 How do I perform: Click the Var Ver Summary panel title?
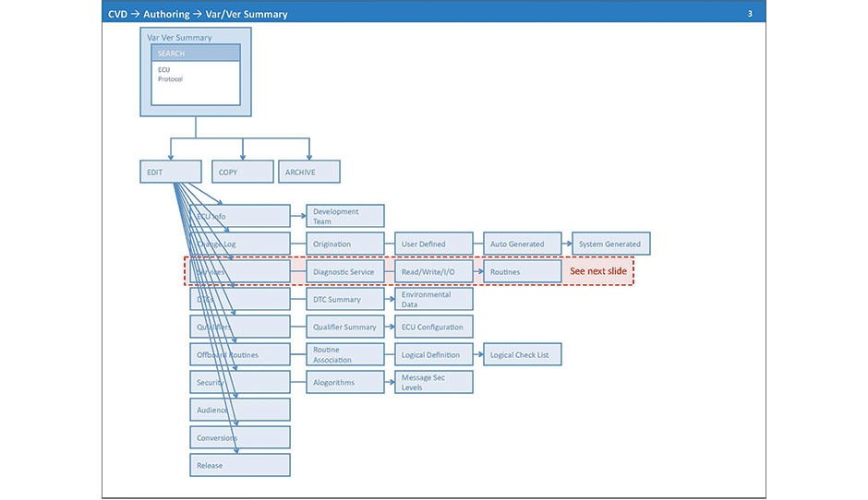(x=179, y=38)
